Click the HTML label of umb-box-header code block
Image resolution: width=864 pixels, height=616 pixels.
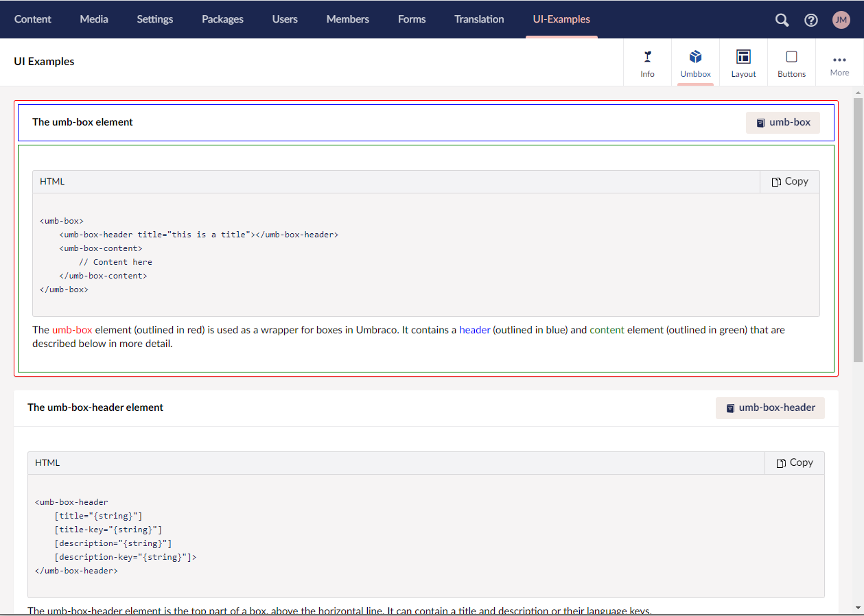tap(47, 463)
